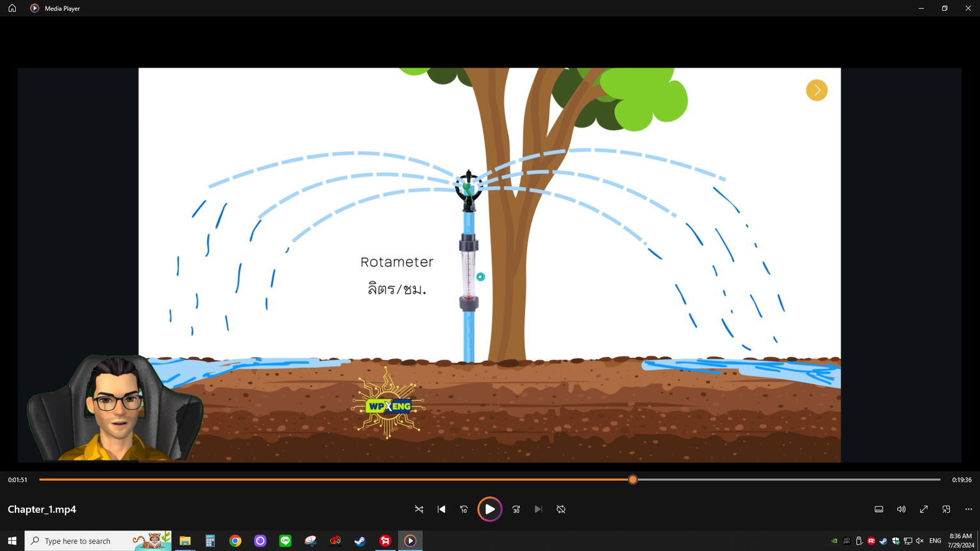Screen dimensions: 980x551
Task: Toggle repeat mode
Action: (561, 510)
